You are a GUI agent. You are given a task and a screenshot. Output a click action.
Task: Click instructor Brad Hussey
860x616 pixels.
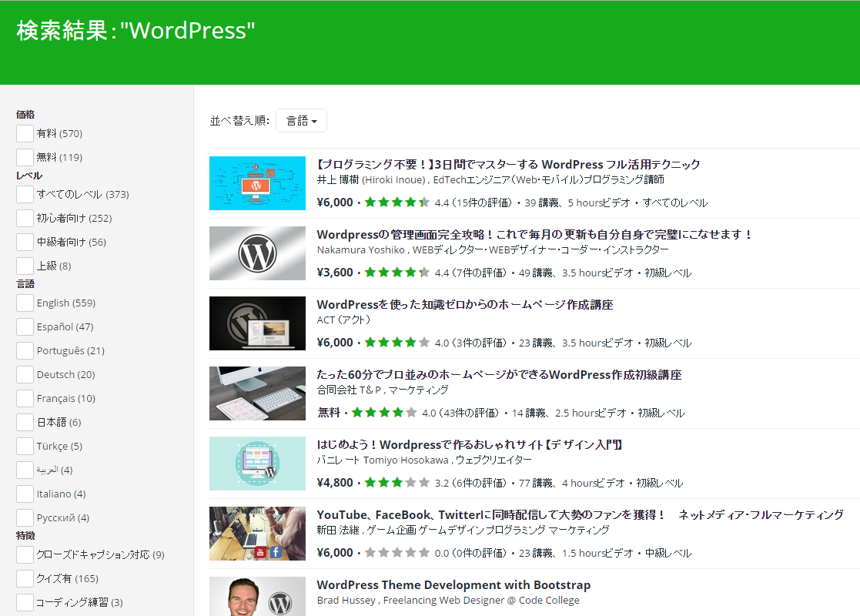click(x=346, y=600)
